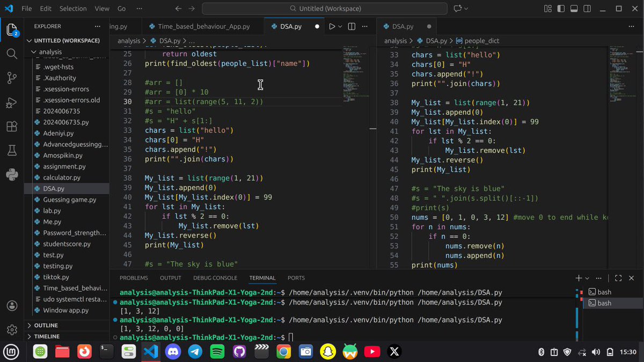Viewport: 644px width, 362px height.
Task: Open the Copilot chat icon in title bar
Action: click(x=458, y=9)
